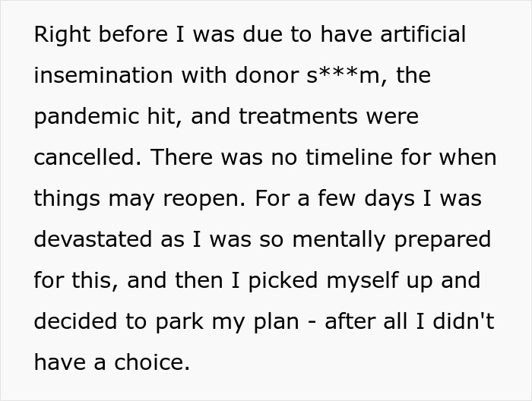Image resolution: width=532 pixels, height=401 pixels.
Task: Click the word 'mentally'
Action: [339, 240]
